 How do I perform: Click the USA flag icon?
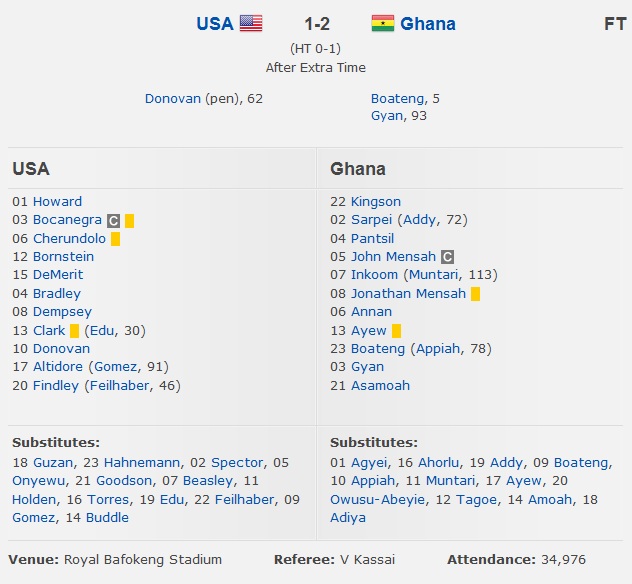(x=250, y=23)
